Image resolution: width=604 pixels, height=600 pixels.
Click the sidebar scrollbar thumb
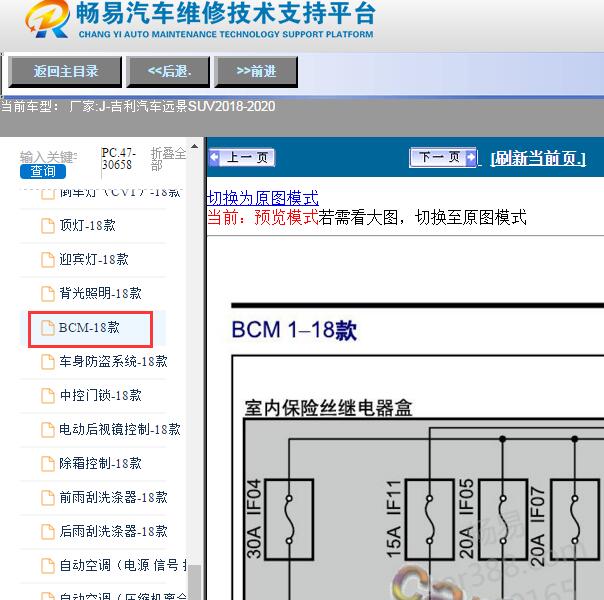click(x=195, y=582)
